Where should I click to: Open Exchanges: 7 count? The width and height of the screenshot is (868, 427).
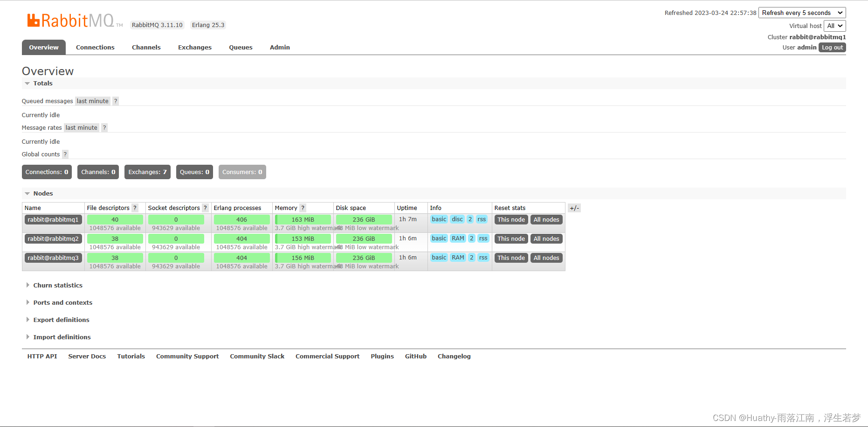[147, 172]
